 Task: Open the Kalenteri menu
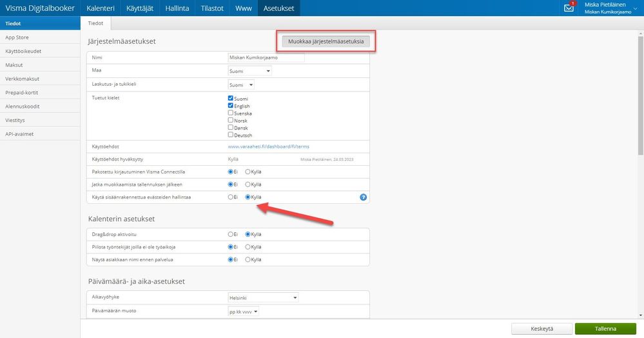tap(101, 8)
